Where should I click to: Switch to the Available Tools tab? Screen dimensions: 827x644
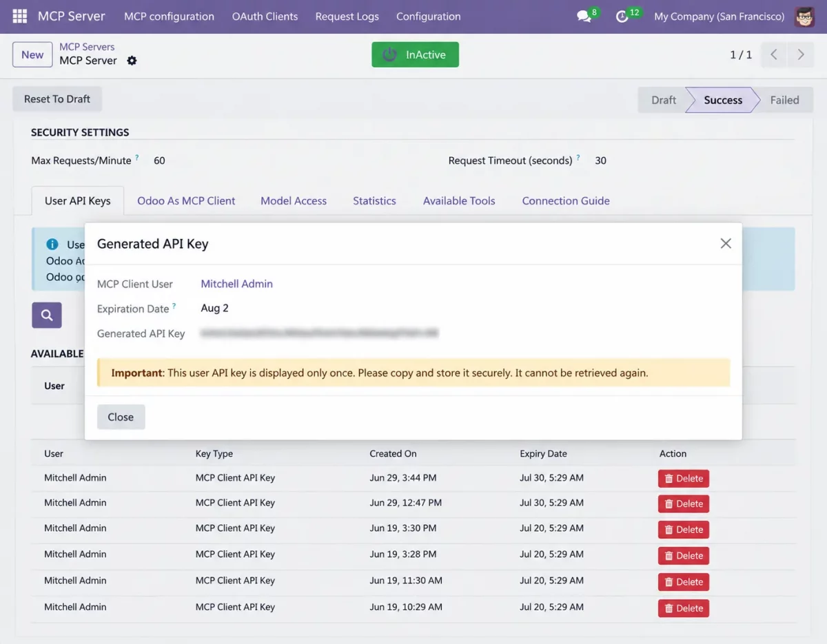(x=459, y=200)
